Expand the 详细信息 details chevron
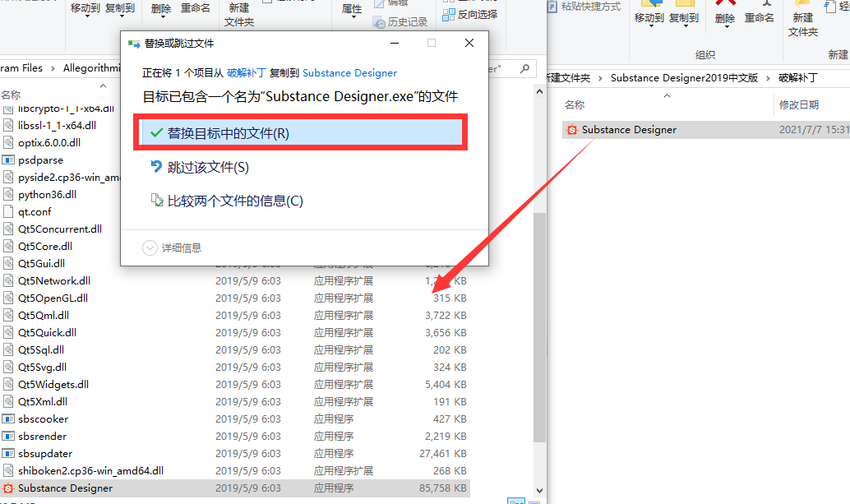Image resolution: width=850 pixels, height=504 pixels. (150, 247)
